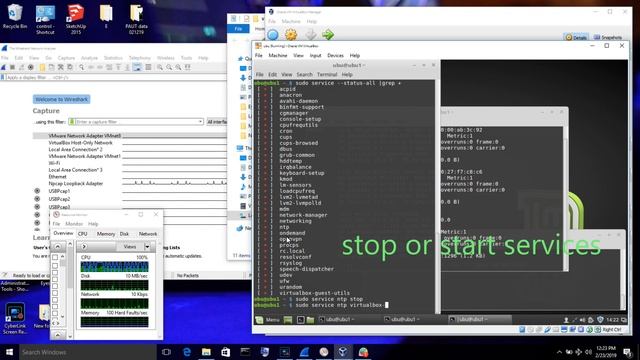The width and height of the screenshot is (640, 360).
Task: Click Wireshark open capture file folder icon
Action: (x=42, y=67)
